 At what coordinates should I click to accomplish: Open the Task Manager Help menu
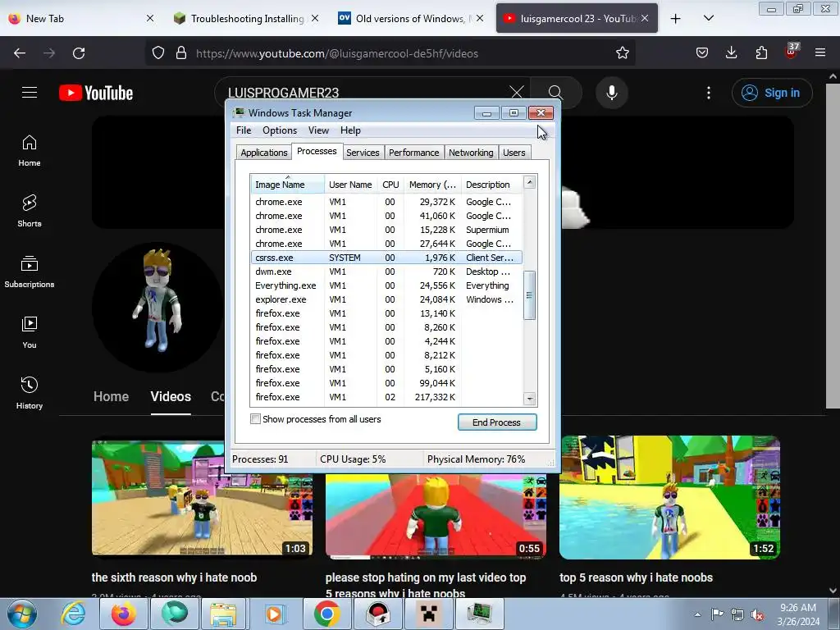[x=350, y=130]
